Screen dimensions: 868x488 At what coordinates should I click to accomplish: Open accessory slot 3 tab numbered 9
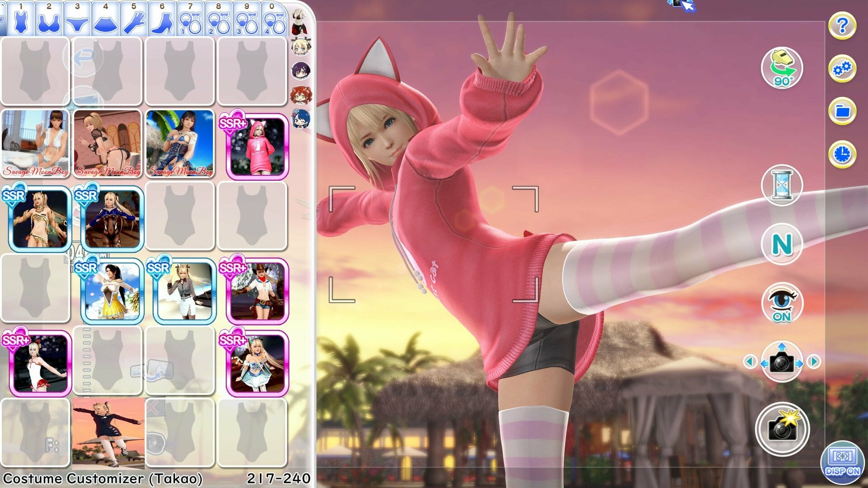(247, 19)
